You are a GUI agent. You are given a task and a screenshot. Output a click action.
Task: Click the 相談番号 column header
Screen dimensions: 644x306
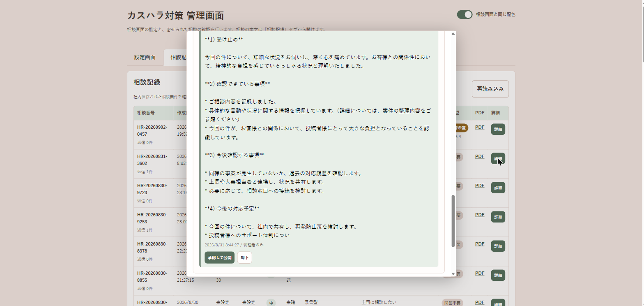click(146, 113)
